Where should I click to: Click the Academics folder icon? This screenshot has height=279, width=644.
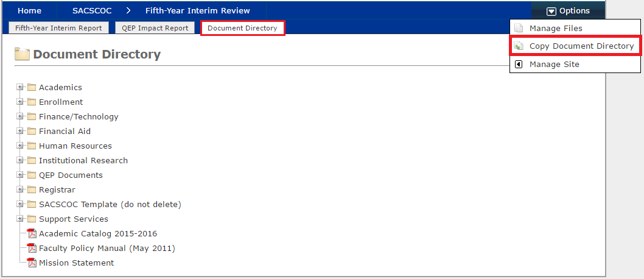32,87
